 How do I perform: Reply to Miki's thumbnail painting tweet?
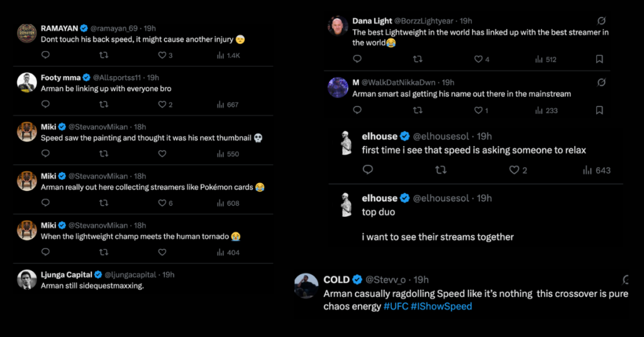(x=45, y=153)
